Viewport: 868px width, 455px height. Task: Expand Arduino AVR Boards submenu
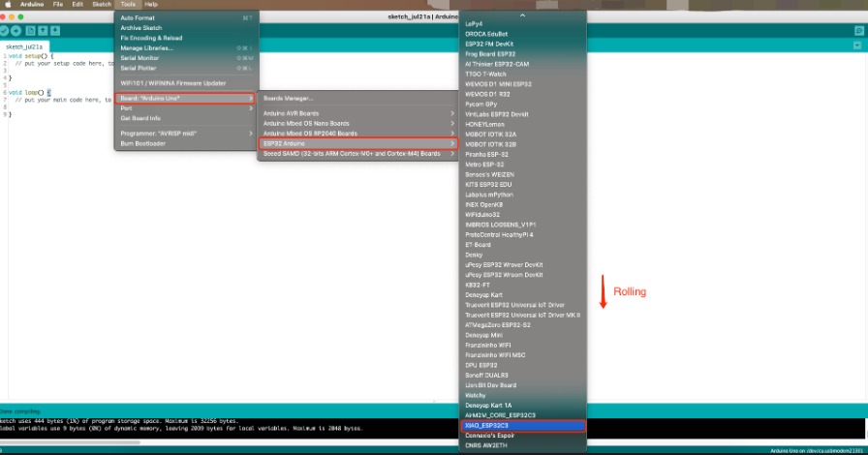357,113
